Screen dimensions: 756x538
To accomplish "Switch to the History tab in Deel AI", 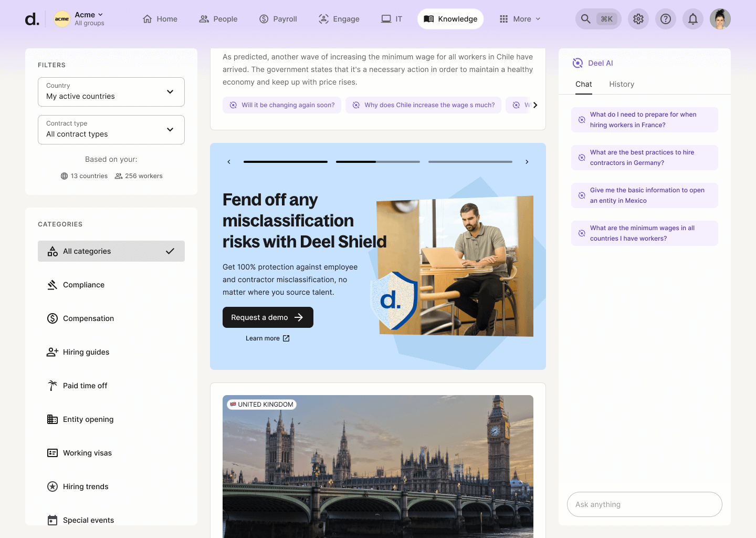I will (622, 84).
